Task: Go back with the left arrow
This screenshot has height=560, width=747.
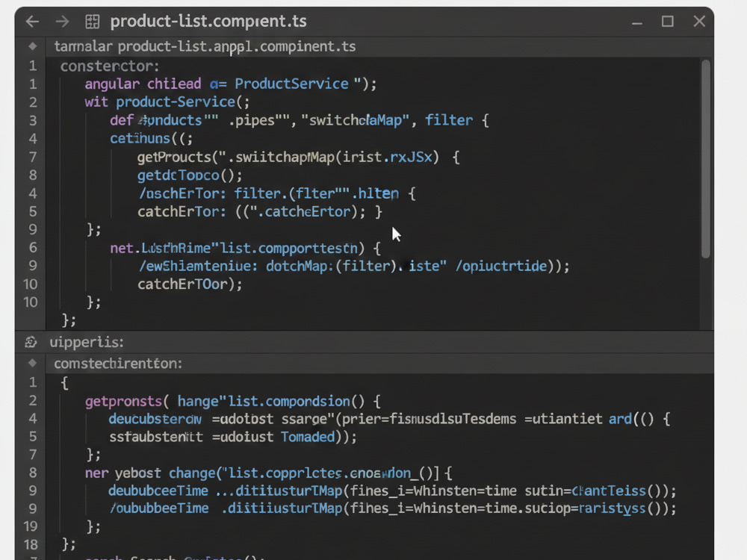Action: click(x=32, y=22)
